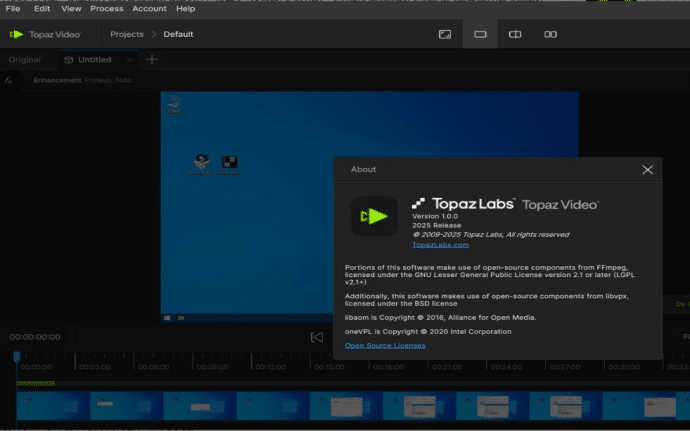690x431 pixels.
Task: Open the Account menu
Action: 149,8
